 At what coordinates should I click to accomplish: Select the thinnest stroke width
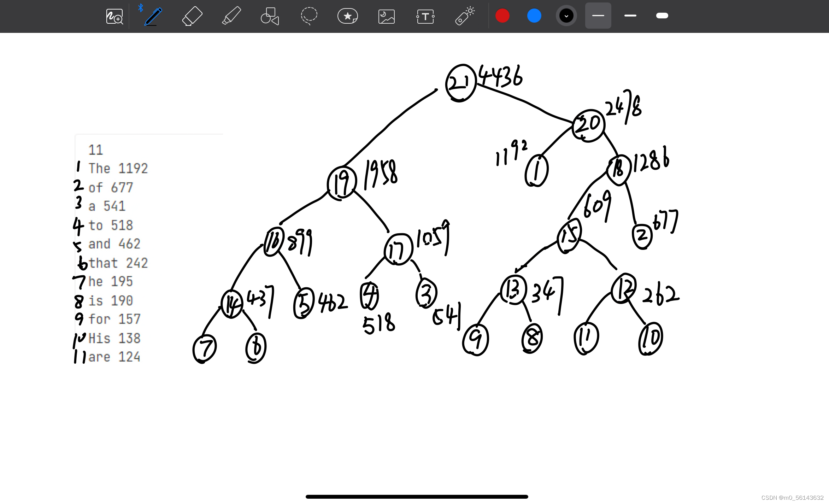pos(598,16)
